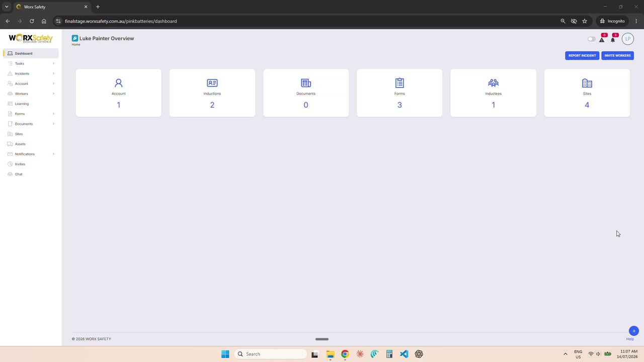This screenshot has height=362, width=644.
Task: Click the browser back arrow
Action: pos(8,21)
